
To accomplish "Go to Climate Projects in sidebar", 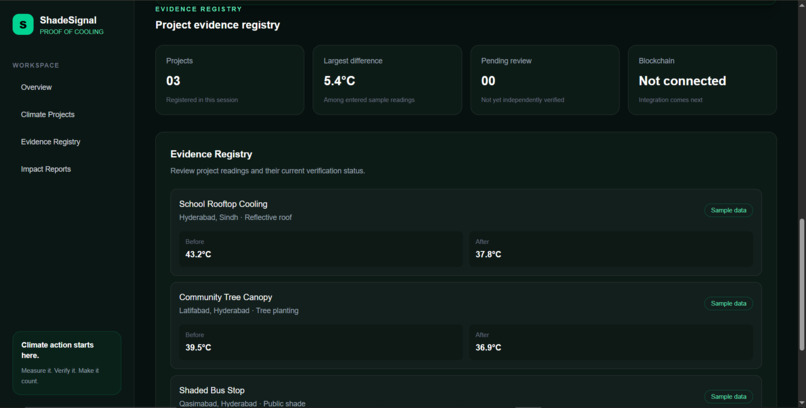I will (48, 115).
